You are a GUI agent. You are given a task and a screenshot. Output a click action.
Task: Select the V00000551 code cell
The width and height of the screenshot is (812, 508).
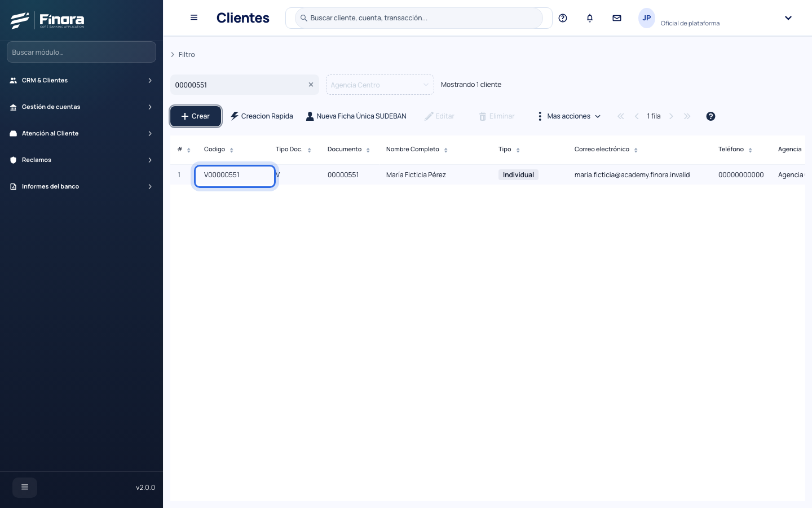coord(235,176)
